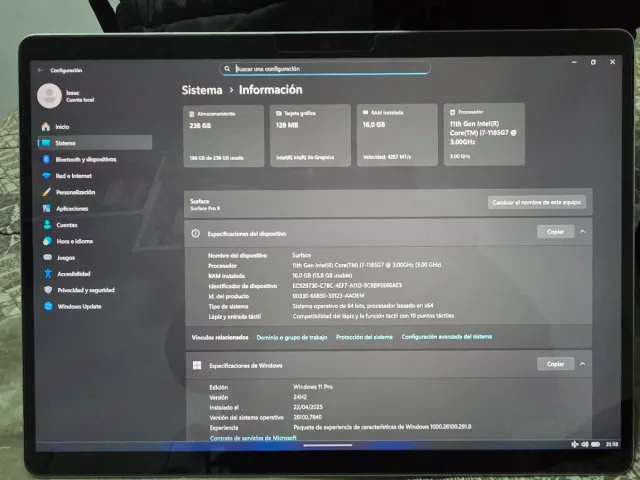
Task: Click the Juegos controller icon
Action: click(x=47, y=257)
